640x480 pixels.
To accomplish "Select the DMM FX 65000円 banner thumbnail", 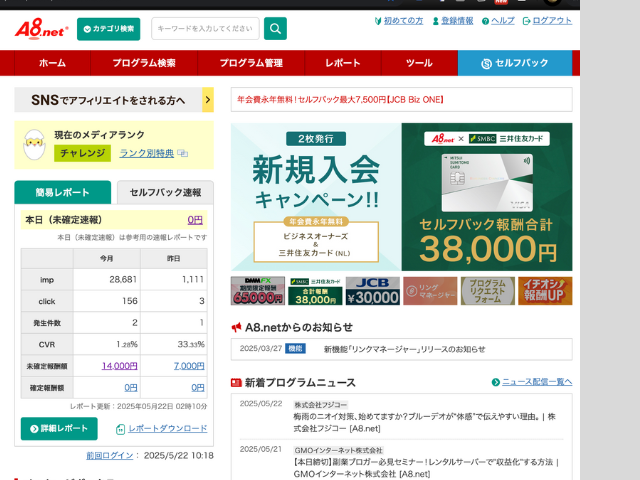I will click(258, 291).
